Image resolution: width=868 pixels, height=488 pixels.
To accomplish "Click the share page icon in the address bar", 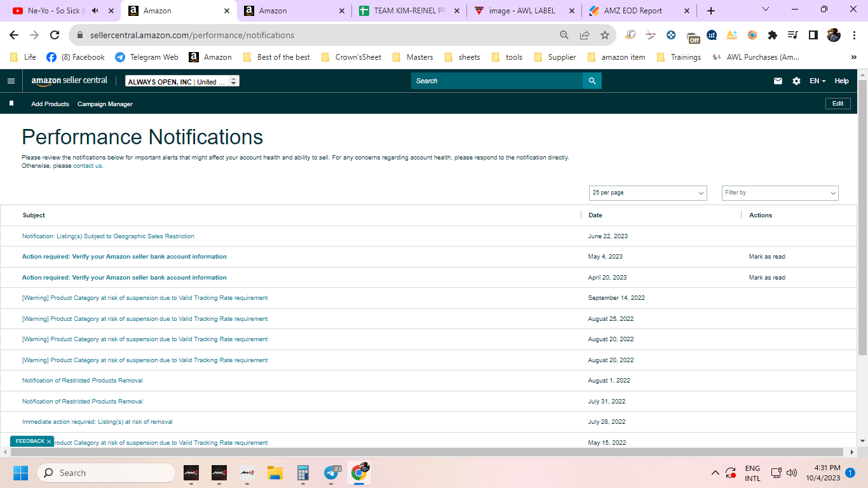I will coord(585,35).
